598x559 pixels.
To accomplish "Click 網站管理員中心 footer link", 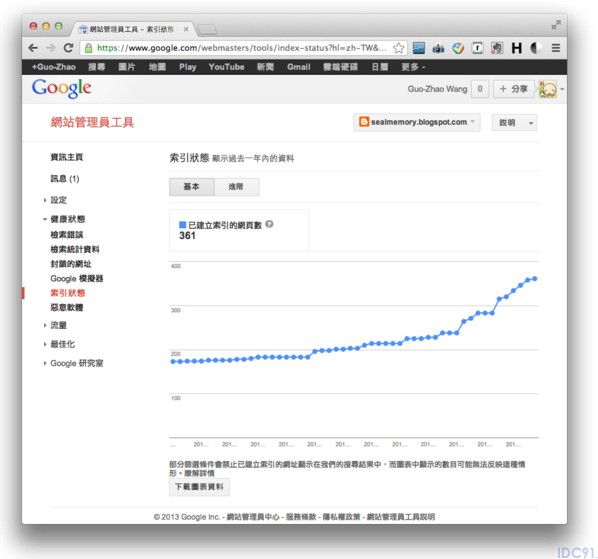I will coord(253,517).
